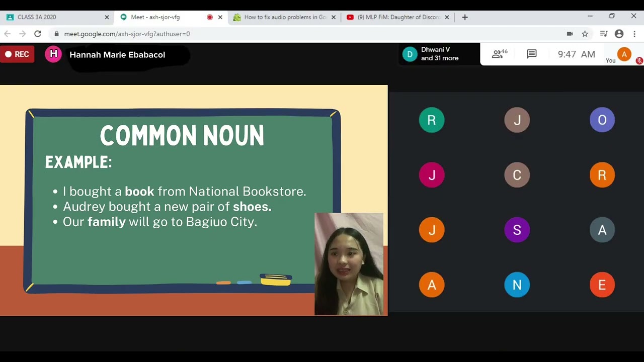Select the orange J participant avatar
The image size is (644, 362).
pyautogui.click(x=432, y=230)
